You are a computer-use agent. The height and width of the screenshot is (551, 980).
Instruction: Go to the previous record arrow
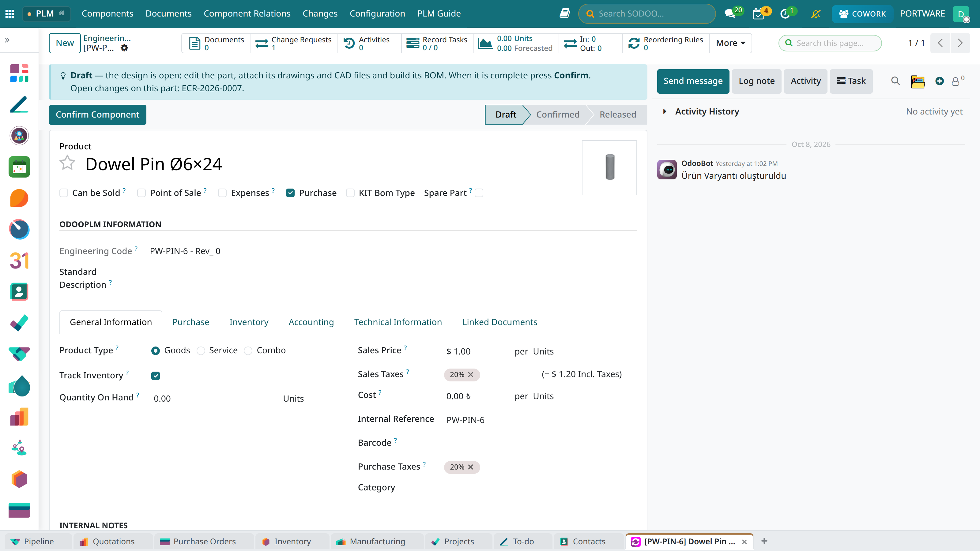click(940, 43)
